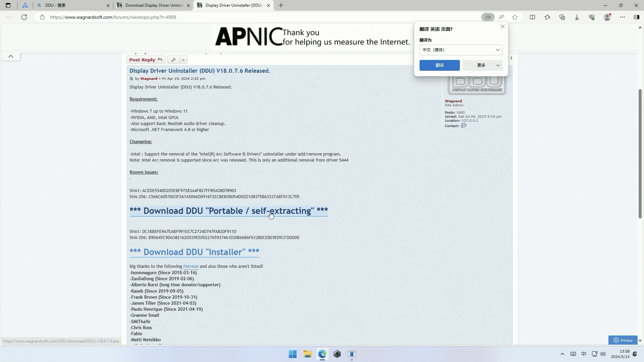644x362 pixels.
Task: Open Wagnard's contact speech bubble icon
Action: (464, 126)
